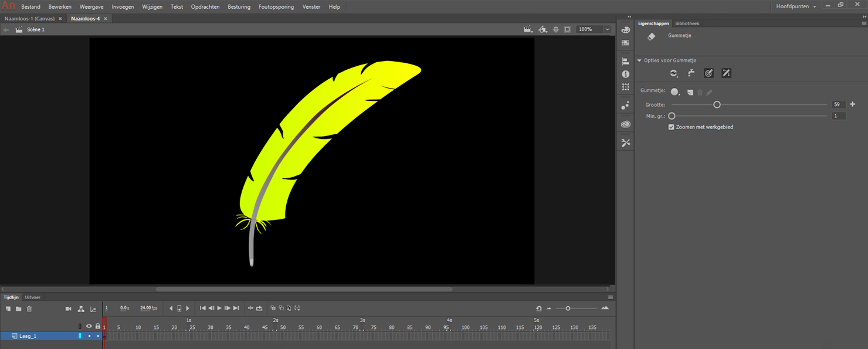Delete the selected layer trash icon

pos(29,309)
